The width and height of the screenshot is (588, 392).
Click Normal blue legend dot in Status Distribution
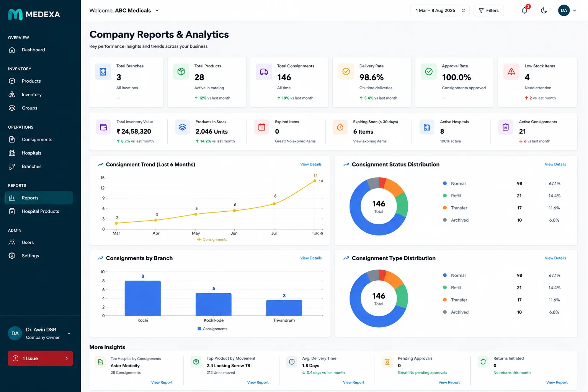tap(445, 183)
